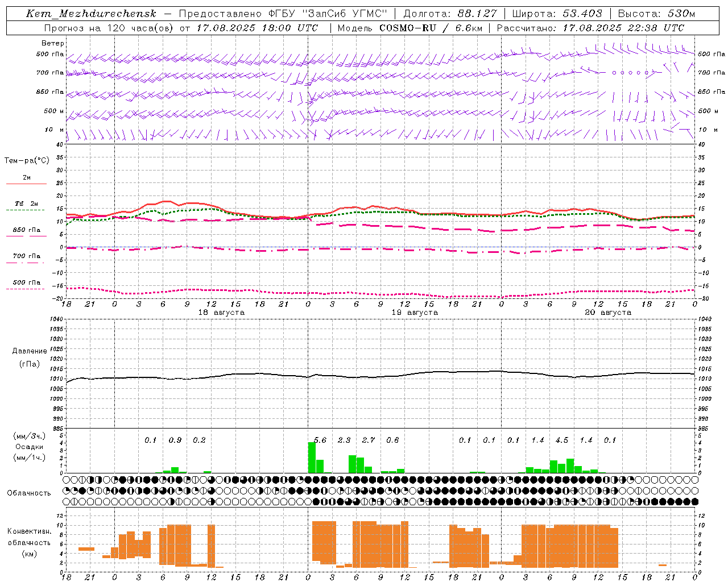Click the "Широта: 53.403" header value
Image resolution: width=728 pixels, height=582 pixels.
click(x=557, y=14)
